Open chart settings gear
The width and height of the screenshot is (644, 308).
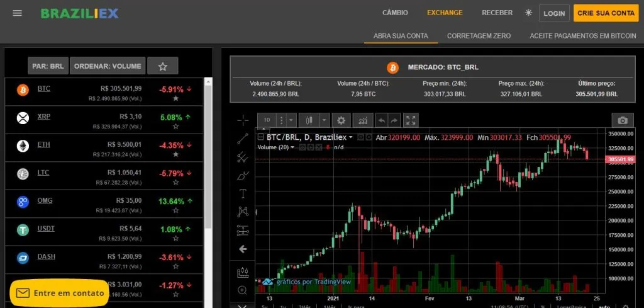(x=341, y=120)
